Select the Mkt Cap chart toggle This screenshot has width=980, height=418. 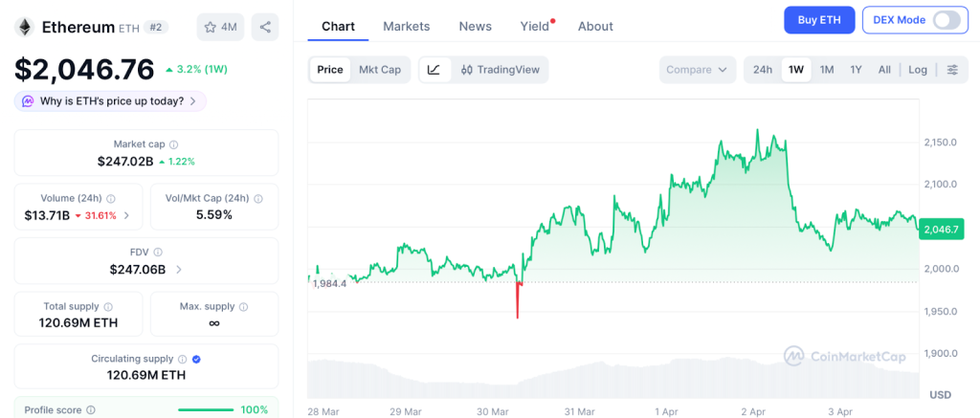pyautogui.click(x=380, y=70)
